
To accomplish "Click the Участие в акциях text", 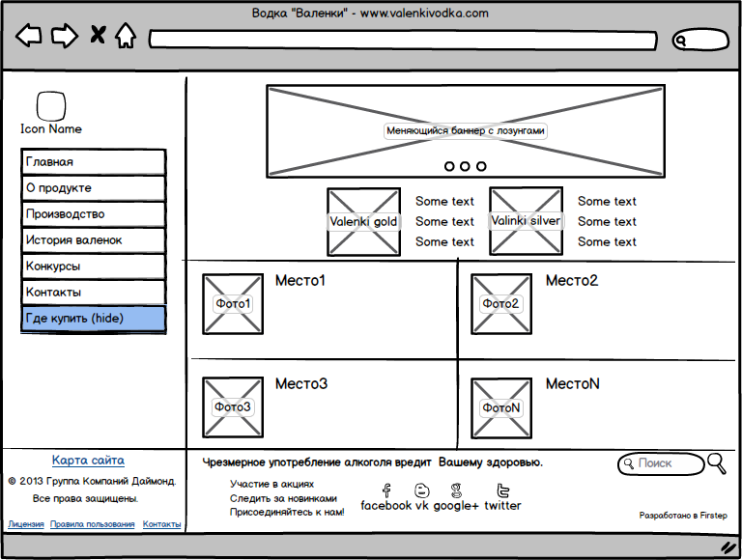I will [272, 484].
